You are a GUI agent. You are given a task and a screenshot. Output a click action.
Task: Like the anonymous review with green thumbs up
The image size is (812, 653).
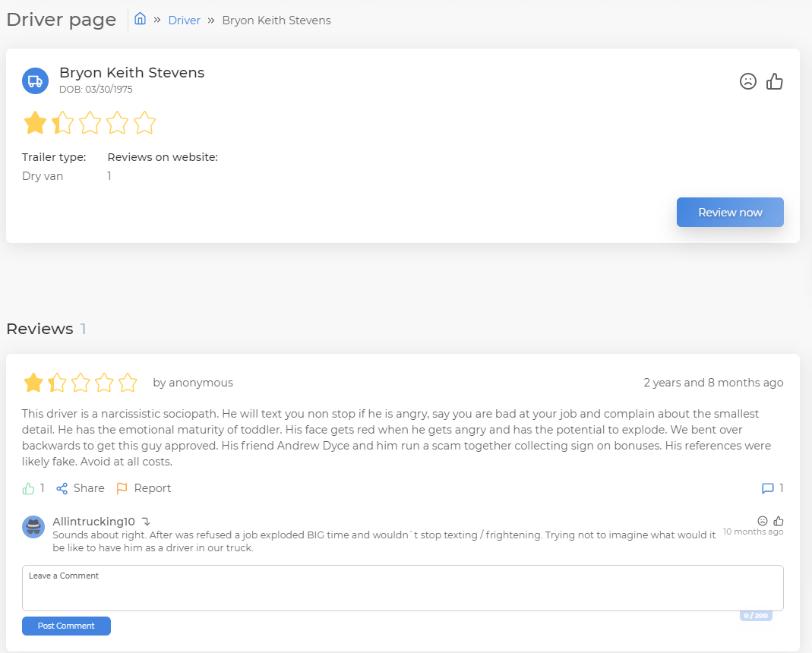30,488
